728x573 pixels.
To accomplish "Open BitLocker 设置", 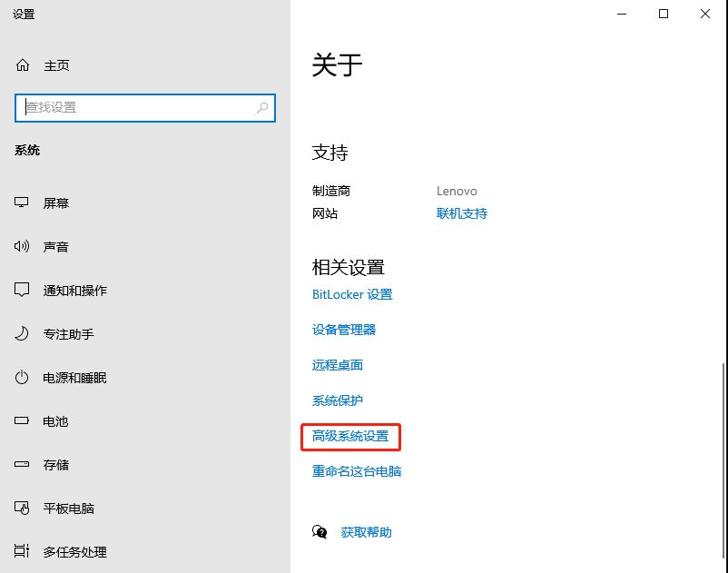I will (352, 294).
